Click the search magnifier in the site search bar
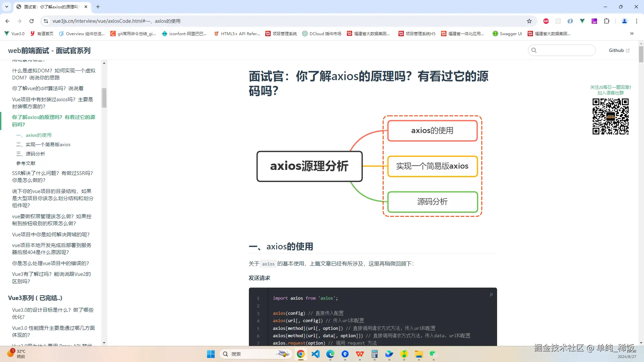 point(535,50)
